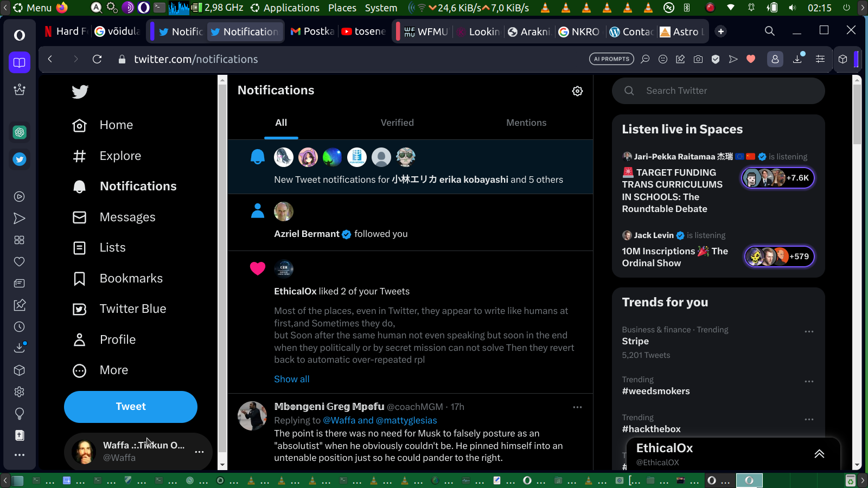This screenshot has width=868, height=488.
Task: Open Extensions cube in Opera sidebar
Action: [x=20, y=370]
